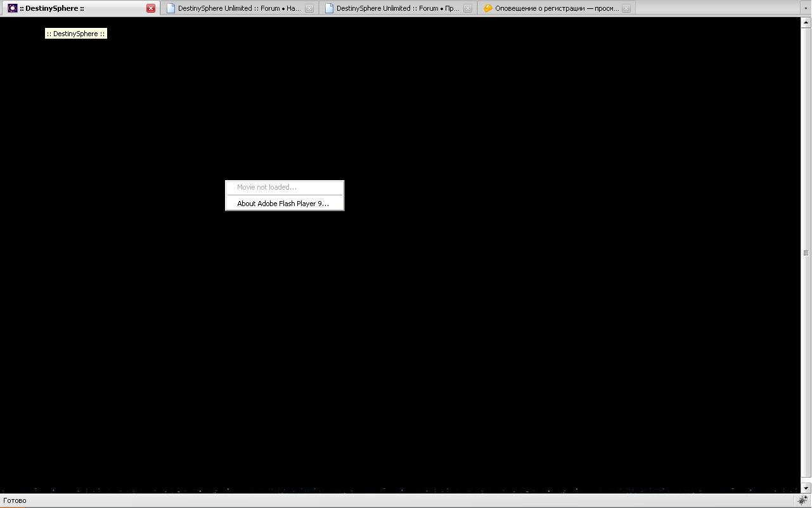Close the Оповещение о регистрации tab
The height and width of the screenshot is (508, 812).
tap(626, 8)
